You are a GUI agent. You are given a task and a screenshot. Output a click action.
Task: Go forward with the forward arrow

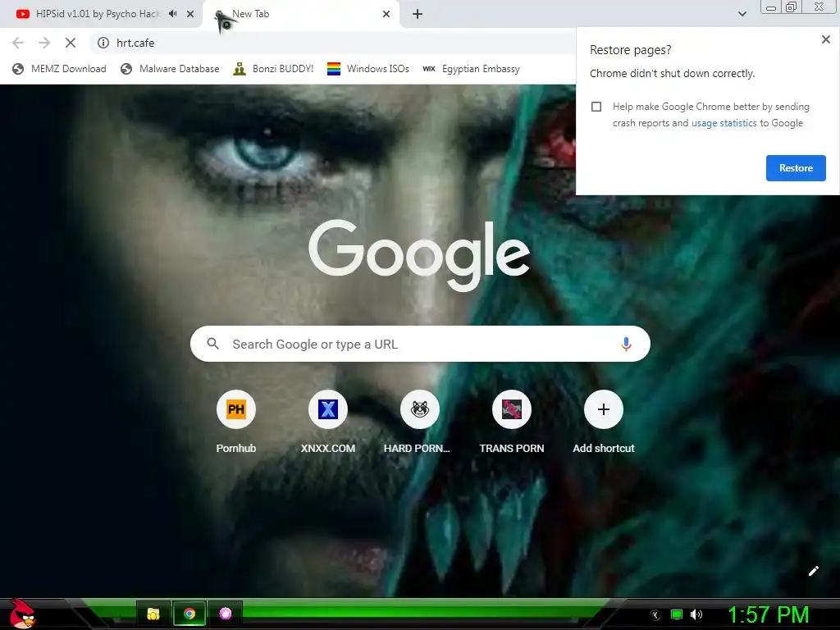click(44, 43)
